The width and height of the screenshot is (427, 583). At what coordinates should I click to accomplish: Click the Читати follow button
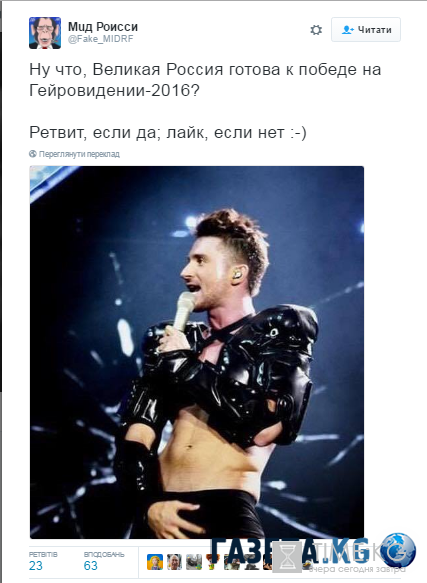coord(366,29)
